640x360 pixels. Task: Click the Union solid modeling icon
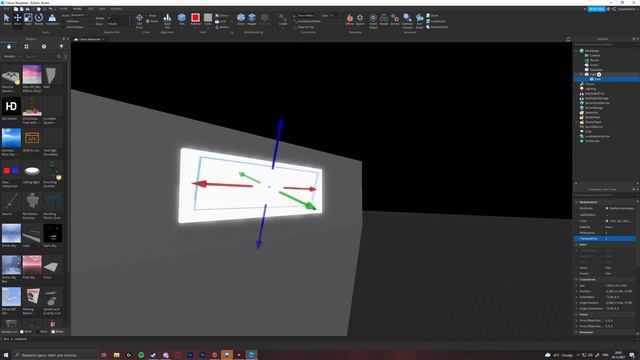click(x=241, y=19)
